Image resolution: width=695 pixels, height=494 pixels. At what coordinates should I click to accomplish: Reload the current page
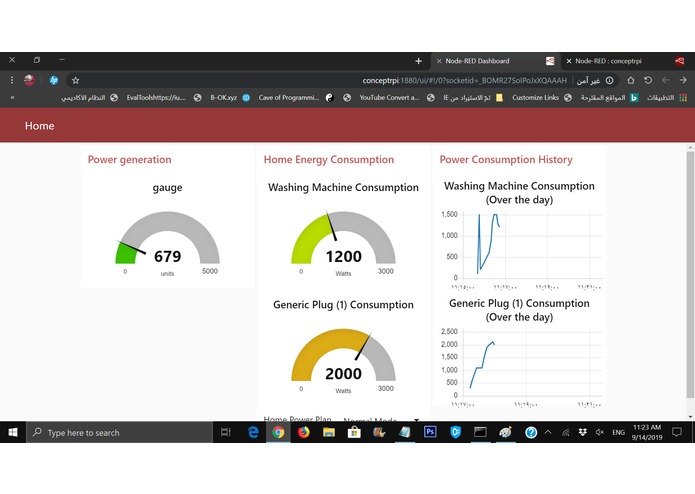tap(648, 80)
